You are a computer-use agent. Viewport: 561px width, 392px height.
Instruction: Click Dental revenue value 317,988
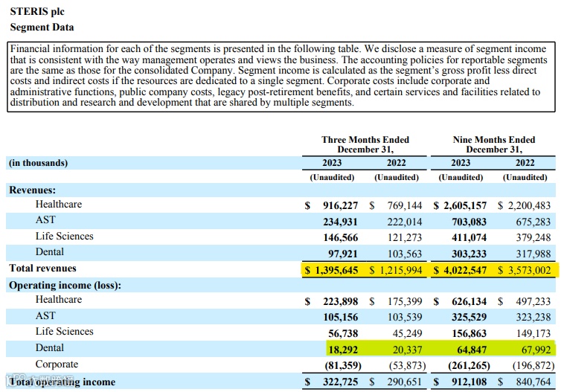[x=533, y=254]
